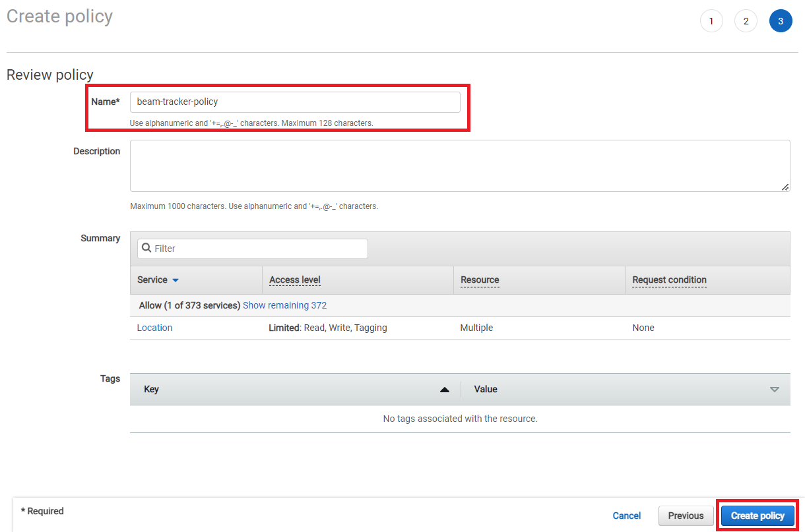Viewport: 805px width, 532px height.
Task: Show remaining 372 services
Action: (x=284, y=305)
